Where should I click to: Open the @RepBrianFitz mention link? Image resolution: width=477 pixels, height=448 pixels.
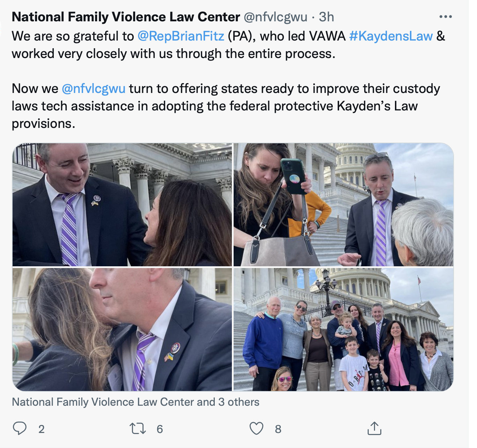coord(181,36)
